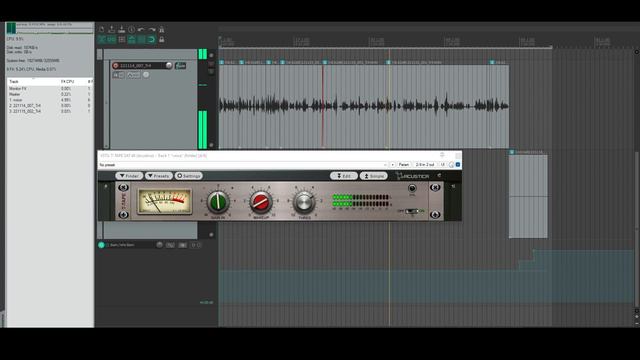
Task: Click the Simple button in plugin header
Action: coord(373,176)
